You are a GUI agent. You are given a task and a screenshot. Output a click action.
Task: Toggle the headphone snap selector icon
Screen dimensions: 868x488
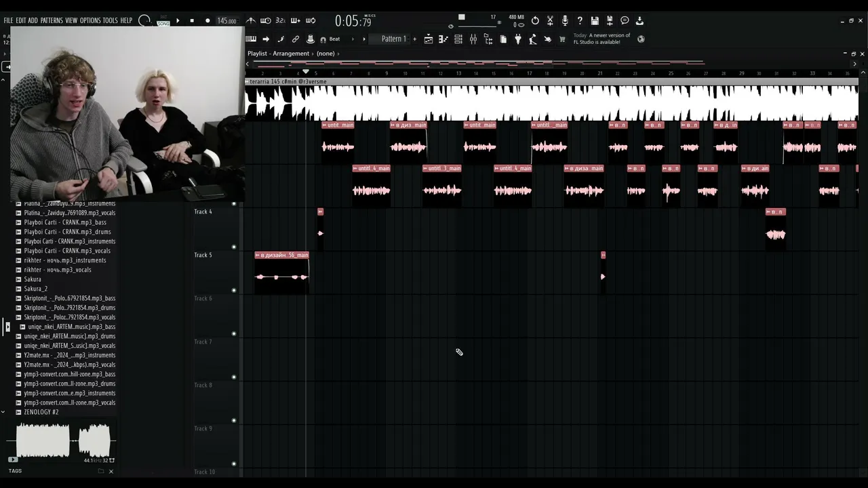point(323,39)
